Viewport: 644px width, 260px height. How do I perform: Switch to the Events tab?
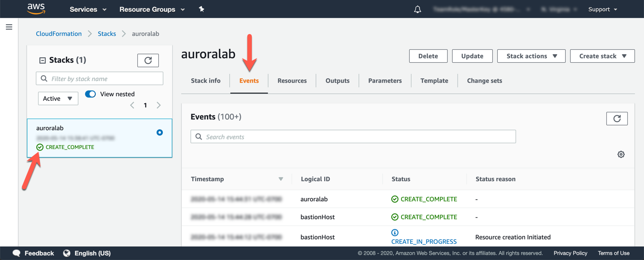pyautogui.click(x=249, y=81)
